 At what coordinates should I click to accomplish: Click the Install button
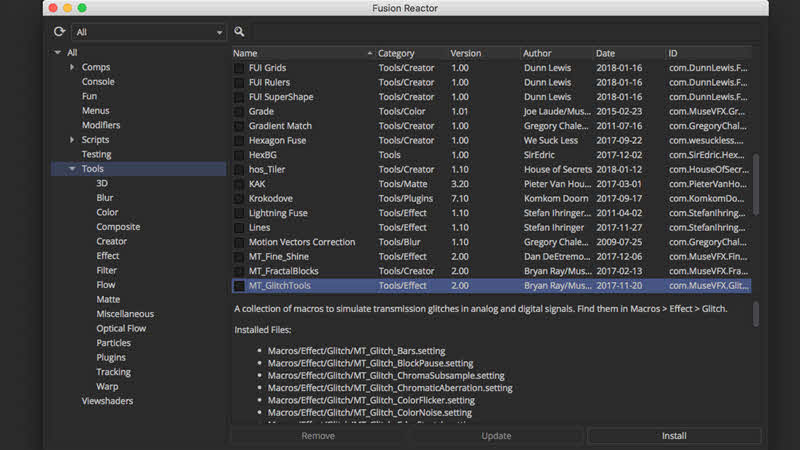tap(674, 436)
